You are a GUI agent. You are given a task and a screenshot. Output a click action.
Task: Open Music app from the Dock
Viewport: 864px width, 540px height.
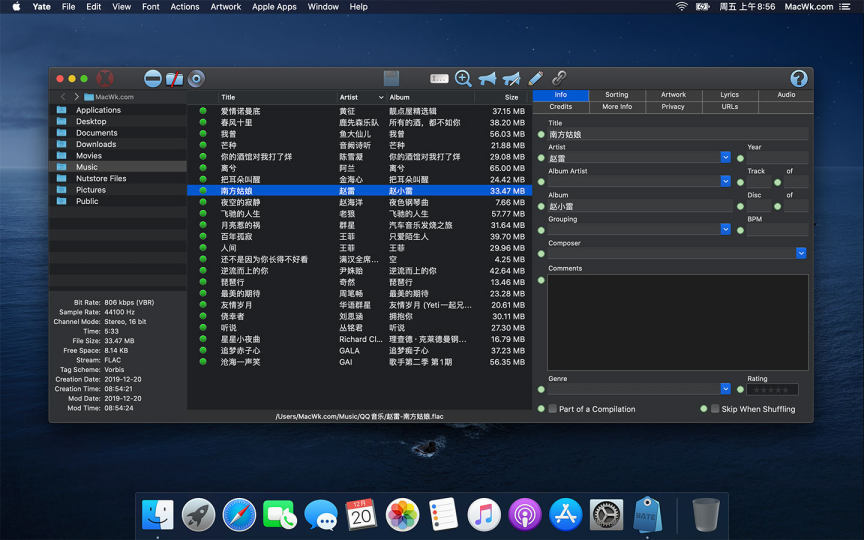point(484,514)
